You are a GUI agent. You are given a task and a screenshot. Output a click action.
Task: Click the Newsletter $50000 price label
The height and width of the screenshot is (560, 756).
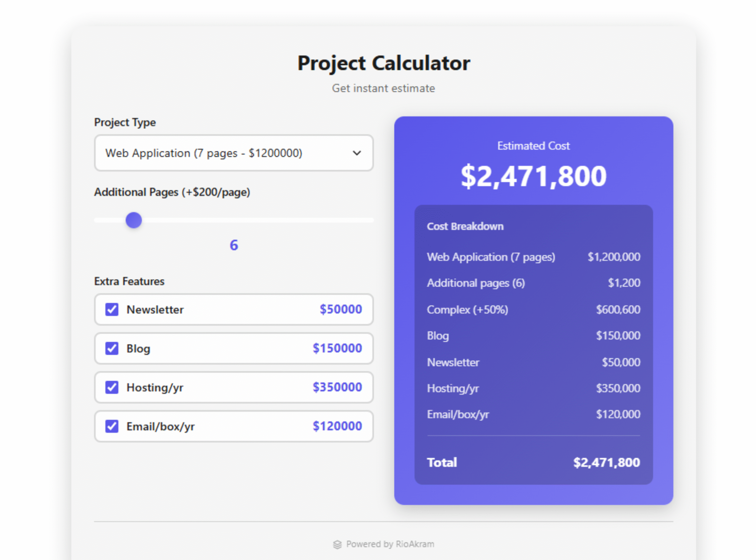340,310
